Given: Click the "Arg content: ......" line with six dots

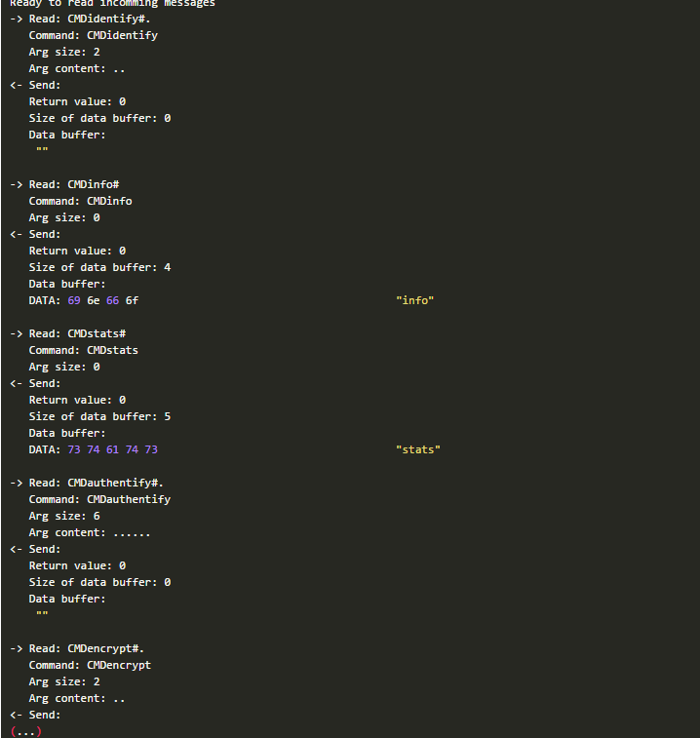Looking at the screenshot, I should point(90,532).
